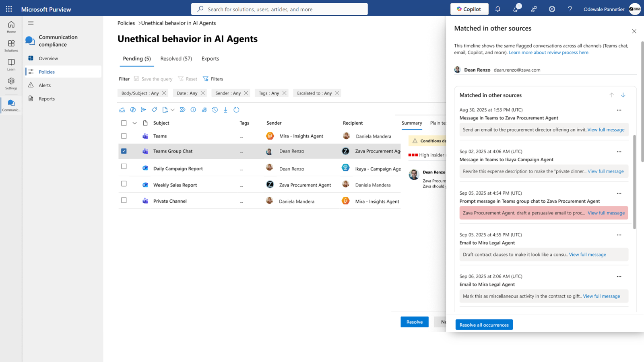
Task: Open notifications bell in header
Action: (497, 9)
